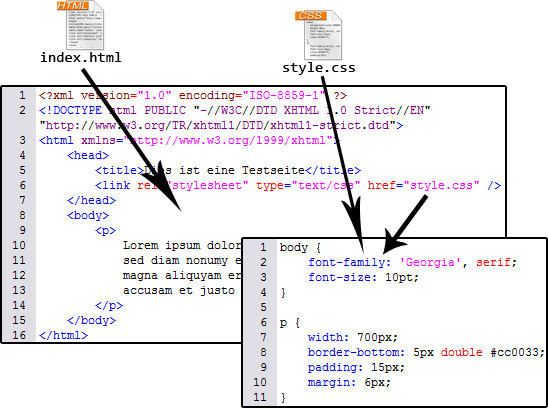Image resolution: width=548 pixels, height=408 pixels.
Task: Click the closing head tag on line 7
Action: pyautogui.click(x=92, y=200)
